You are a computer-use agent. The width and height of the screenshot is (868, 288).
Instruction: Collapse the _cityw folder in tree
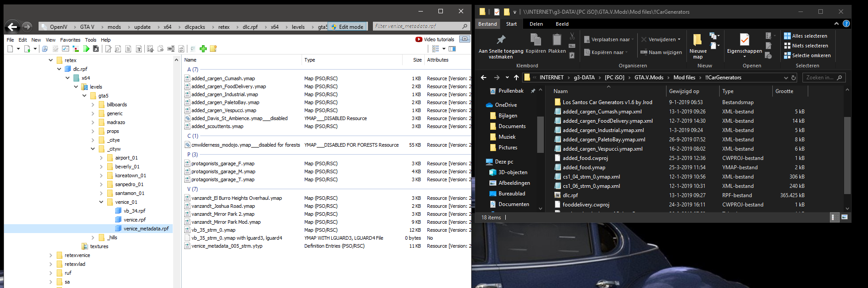pos(93,149)
